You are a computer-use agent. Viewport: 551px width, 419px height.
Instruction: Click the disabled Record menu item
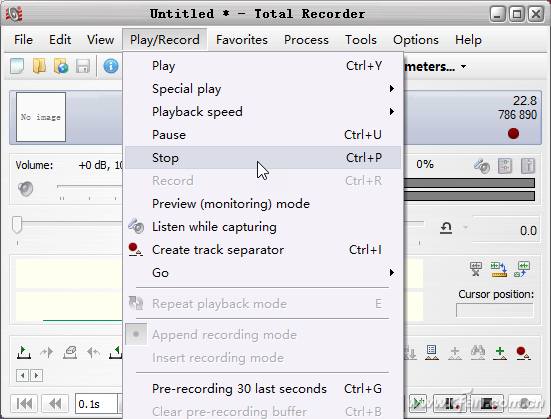[x=263, y=181]
